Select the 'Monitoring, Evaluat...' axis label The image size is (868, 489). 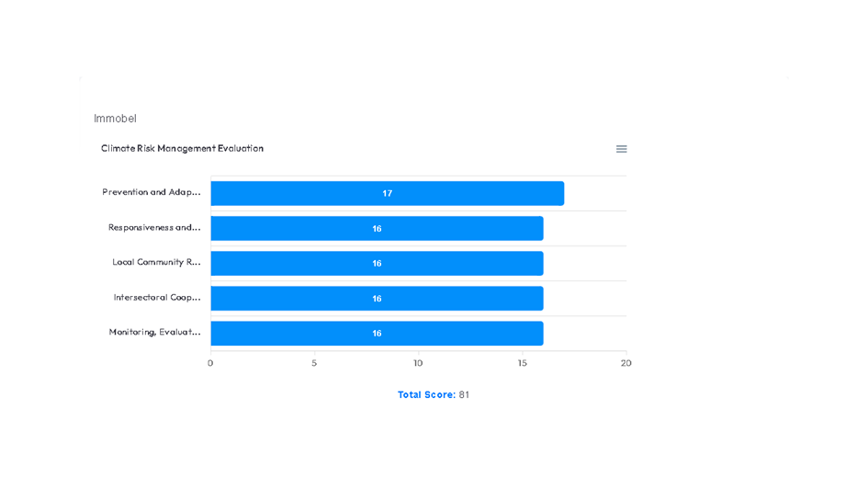[x=154, y=333]
